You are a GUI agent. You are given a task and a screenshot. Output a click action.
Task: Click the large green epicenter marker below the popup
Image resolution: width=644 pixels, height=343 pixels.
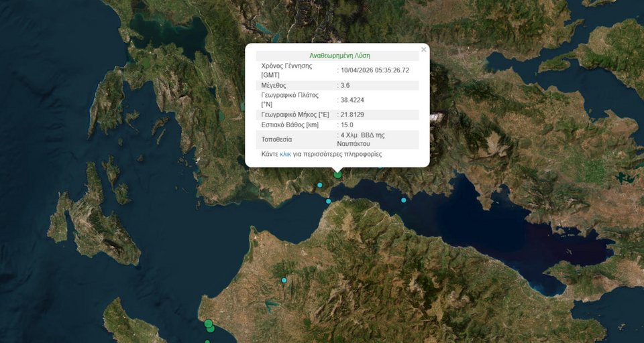[x=338, y=175]
